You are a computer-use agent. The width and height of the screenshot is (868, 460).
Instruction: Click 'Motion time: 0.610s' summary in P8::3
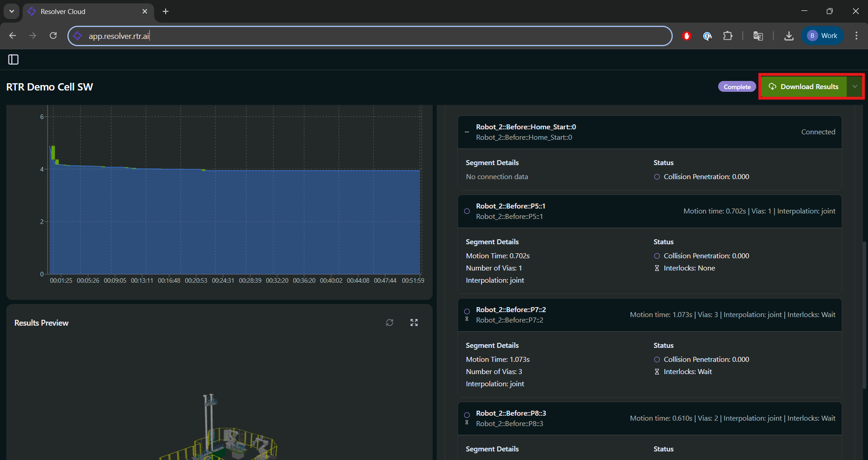click(661, 418)
